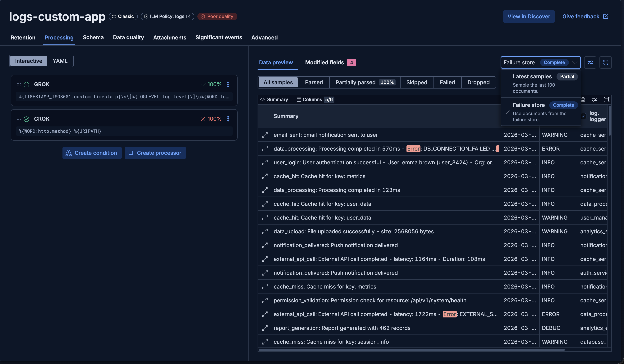624x364 pixels.
Task: Expand the permission_validation row details
Action: (x=265, y=300)
